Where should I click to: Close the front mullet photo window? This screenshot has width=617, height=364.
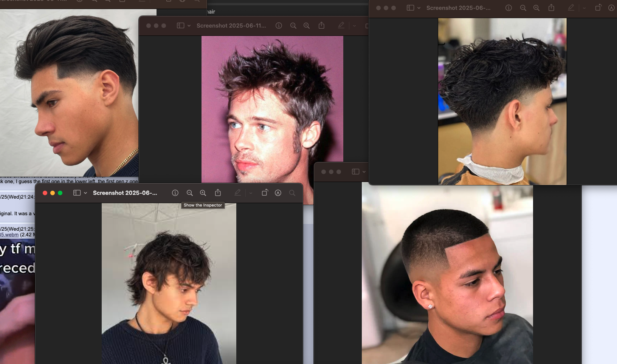click(x=45, y=193)
